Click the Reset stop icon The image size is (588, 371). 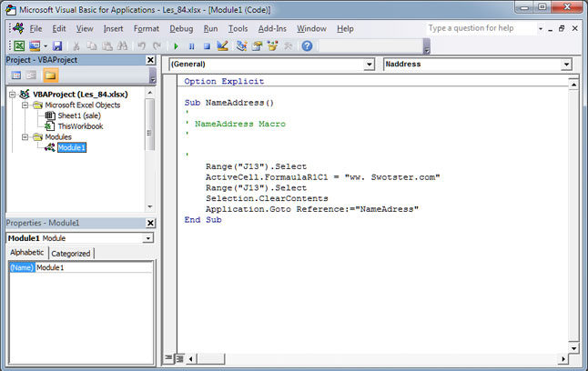[207, 46]
